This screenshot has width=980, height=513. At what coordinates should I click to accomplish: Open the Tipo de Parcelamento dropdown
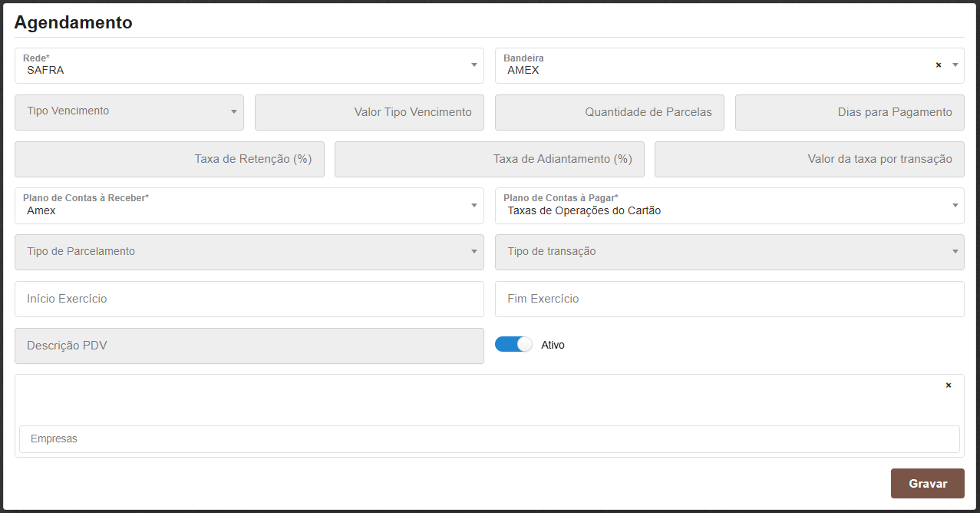pyautogui.click(x=474, y=252)
